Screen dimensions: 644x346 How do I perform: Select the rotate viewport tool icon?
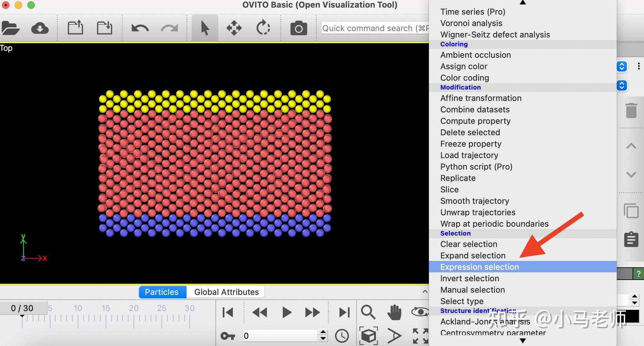263,28
